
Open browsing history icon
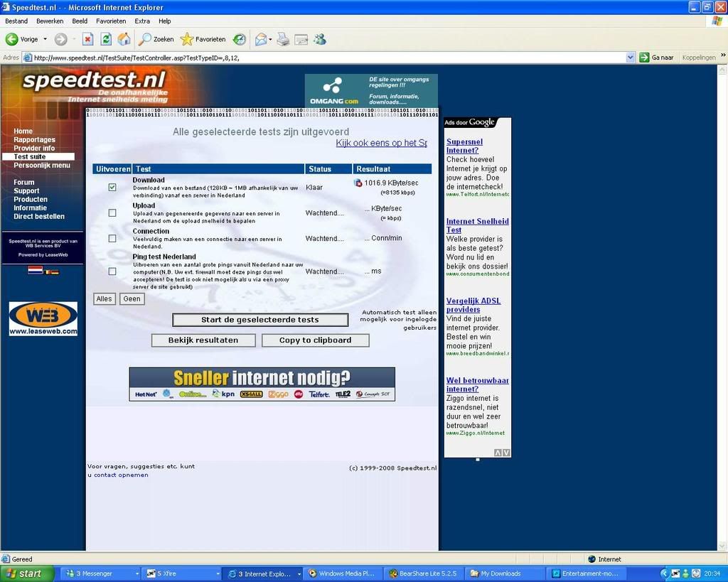[x=240, y=40]
